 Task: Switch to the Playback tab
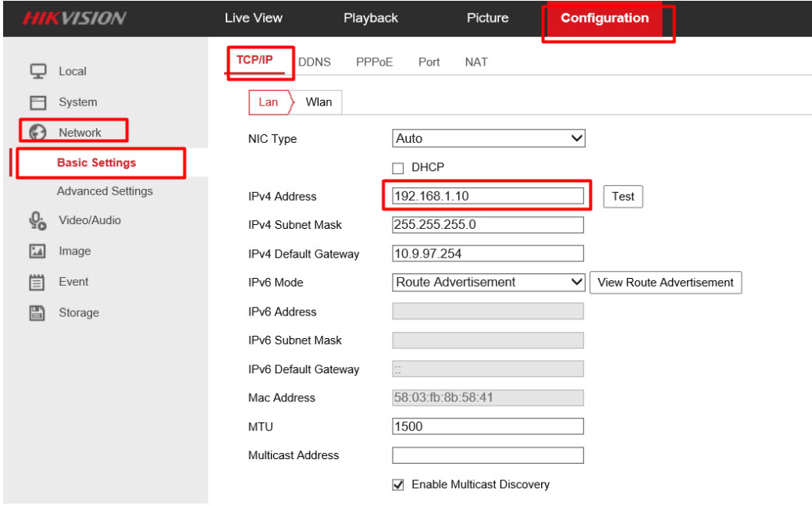pos(370,18)
